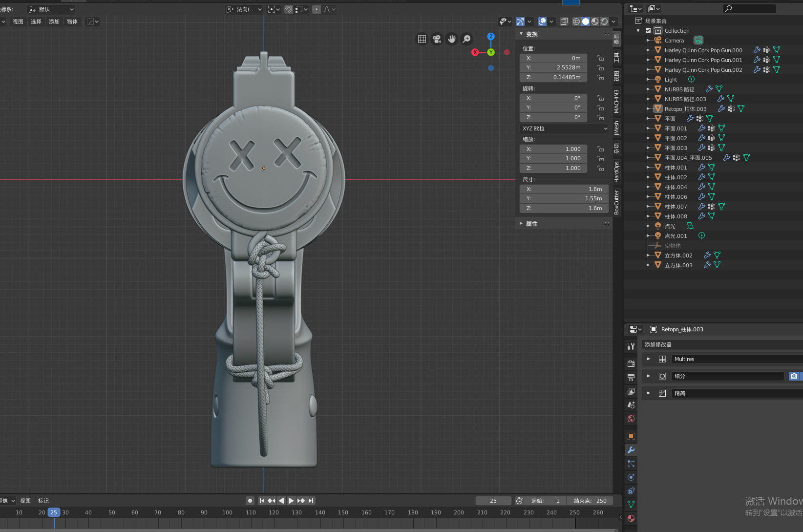Viewport: 803px width, 532px height.
Task: Open the 视图 menu in viewport header
Action: point(18,21)
